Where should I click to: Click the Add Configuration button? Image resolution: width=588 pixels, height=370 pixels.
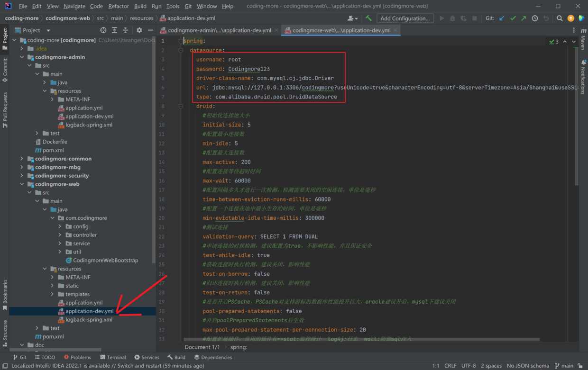[x=405, y=18]
